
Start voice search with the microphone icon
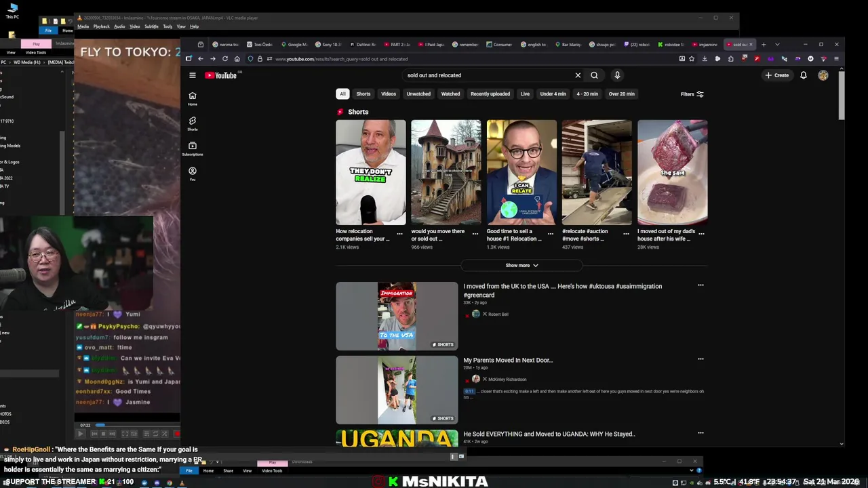(x=617, y=75)
